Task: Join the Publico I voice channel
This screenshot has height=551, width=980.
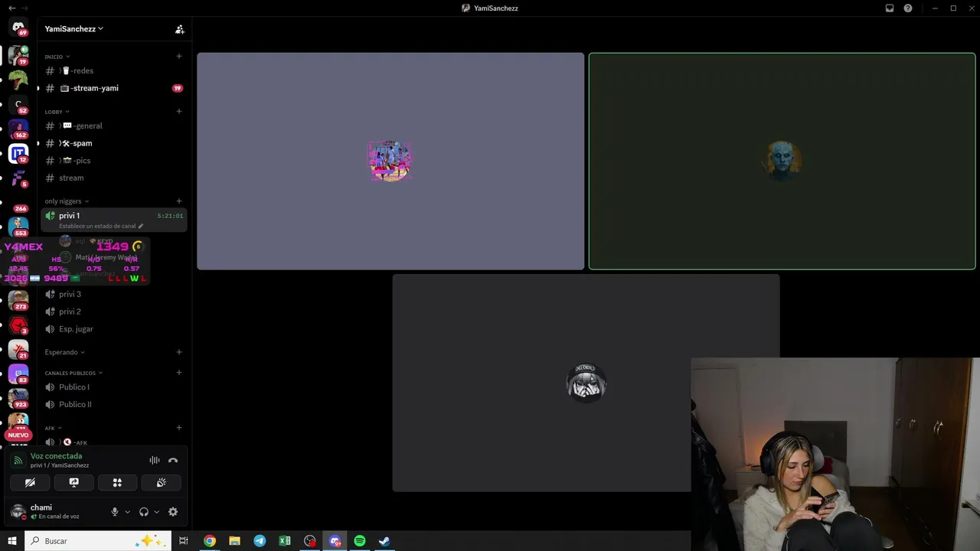Action: pos(113,387)
